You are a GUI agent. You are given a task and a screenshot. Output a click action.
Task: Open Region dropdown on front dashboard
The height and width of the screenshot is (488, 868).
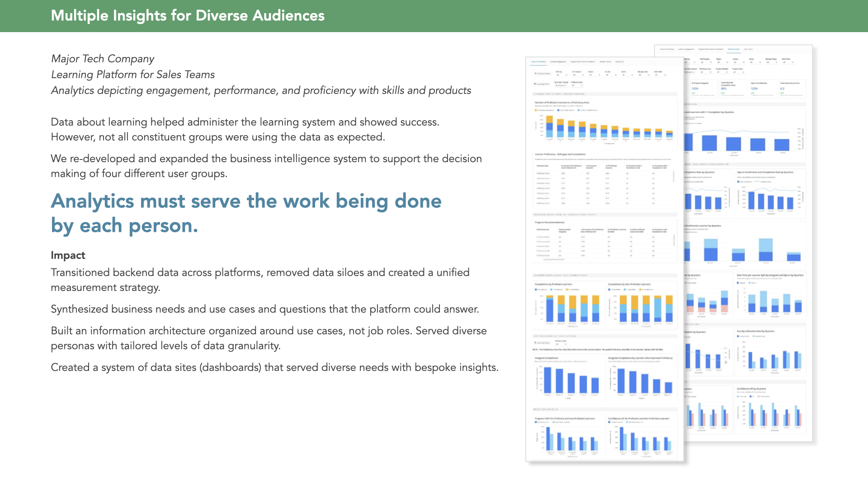click(594, 75)
